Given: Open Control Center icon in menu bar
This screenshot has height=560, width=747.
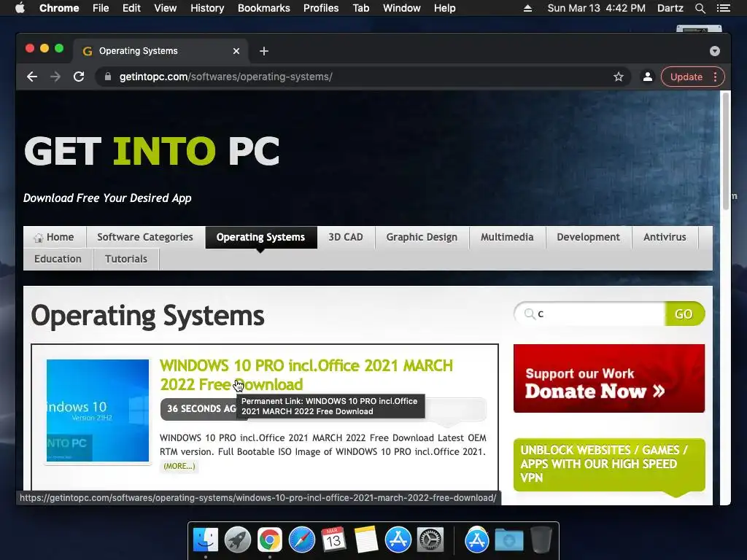Looking at the screenshot, I should [x=723, y=8].
